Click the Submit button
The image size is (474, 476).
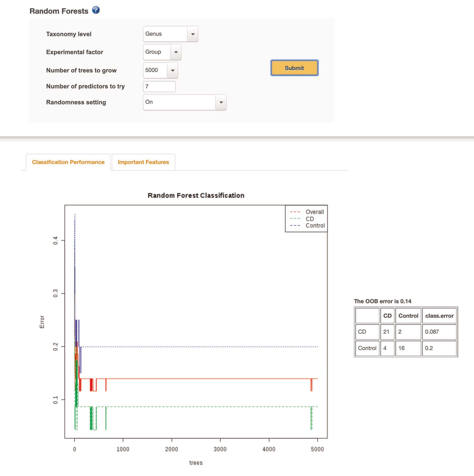(x=294, y=68)
